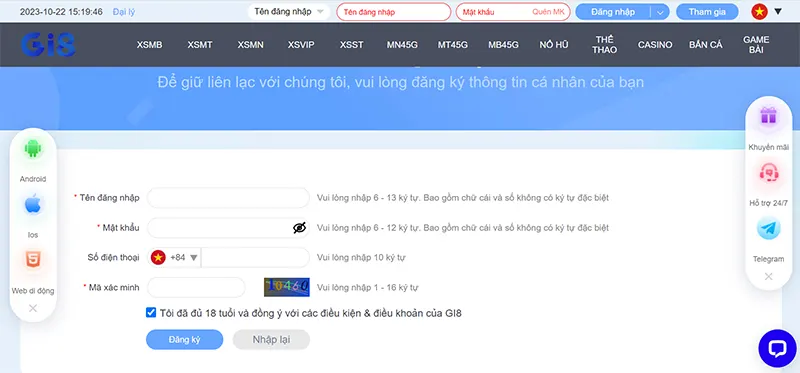Close the right support sidebar
800x373 pixels.
pos(768,277)
